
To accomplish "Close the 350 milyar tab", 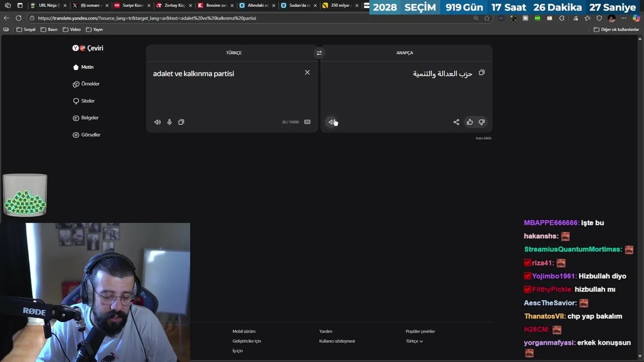I will click(x=357, y=6).
